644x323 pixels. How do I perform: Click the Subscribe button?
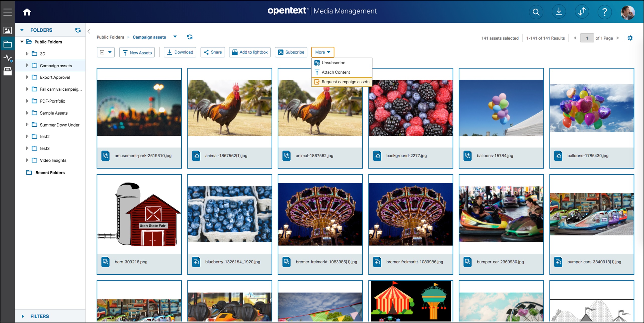point(291,52)
